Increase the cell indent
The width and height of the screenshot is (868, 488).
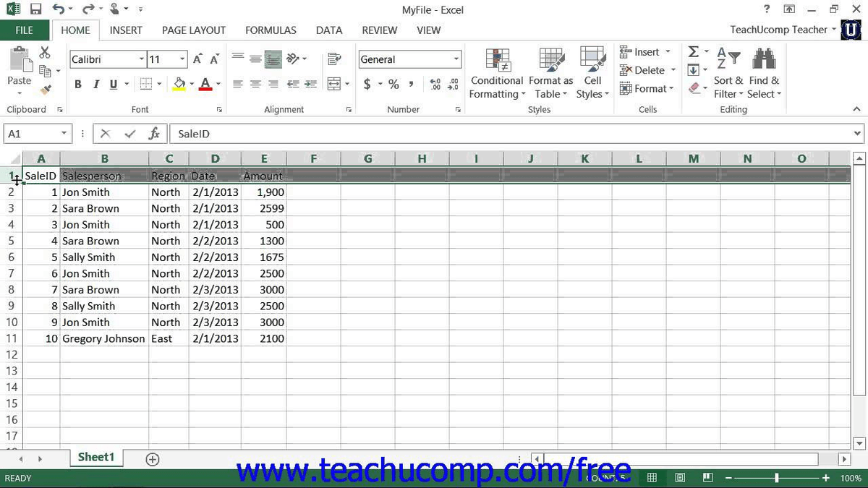[x=310, y=84]
